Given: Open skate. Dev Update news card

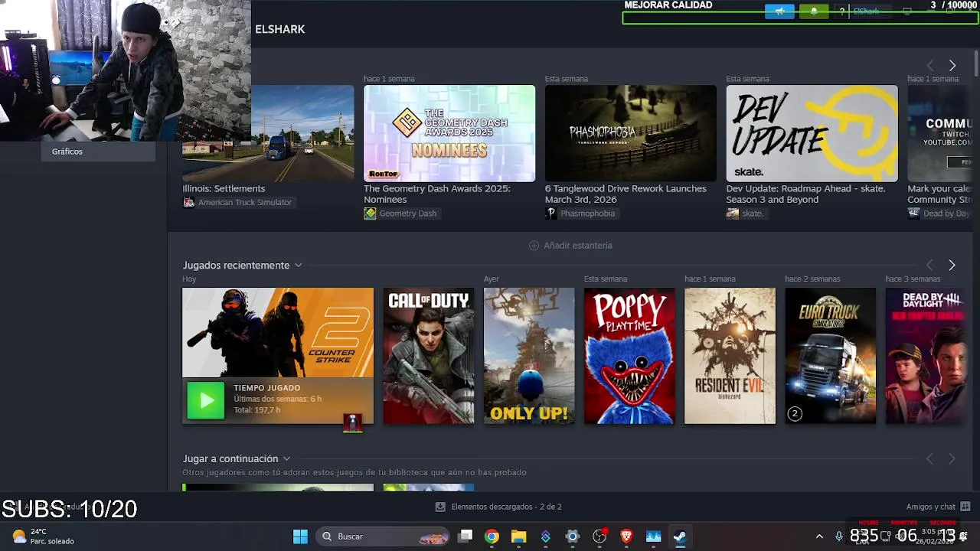Looking at the screenshot, I should [812, 133].
